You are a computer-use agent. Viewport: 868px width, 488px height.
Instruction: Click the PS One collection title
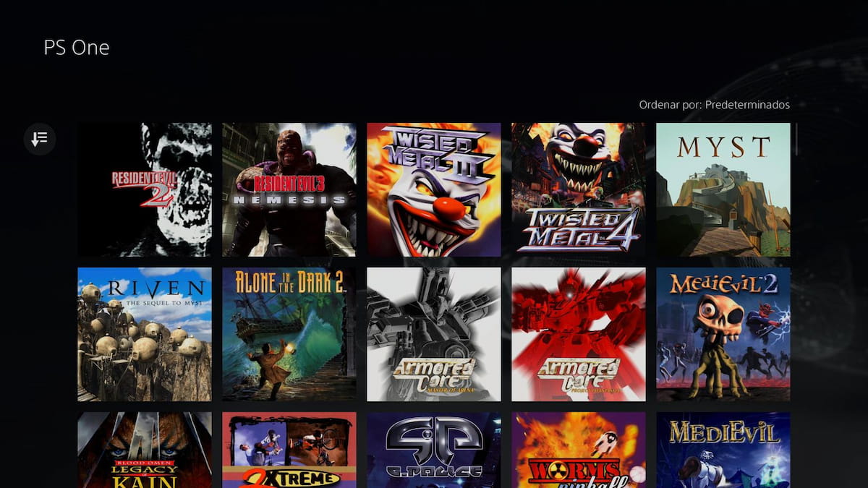[77, 48]
